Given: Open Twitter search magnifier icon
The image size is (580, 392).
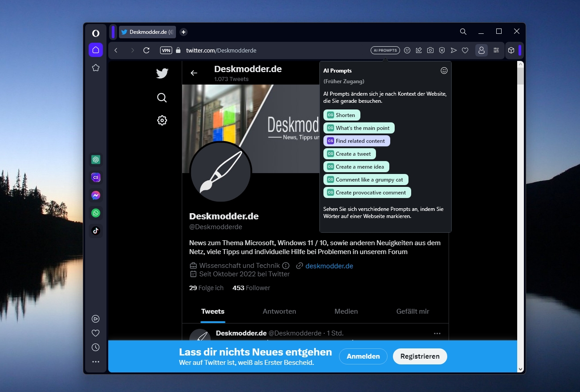Looking at the screenshot, I should 162,98.
